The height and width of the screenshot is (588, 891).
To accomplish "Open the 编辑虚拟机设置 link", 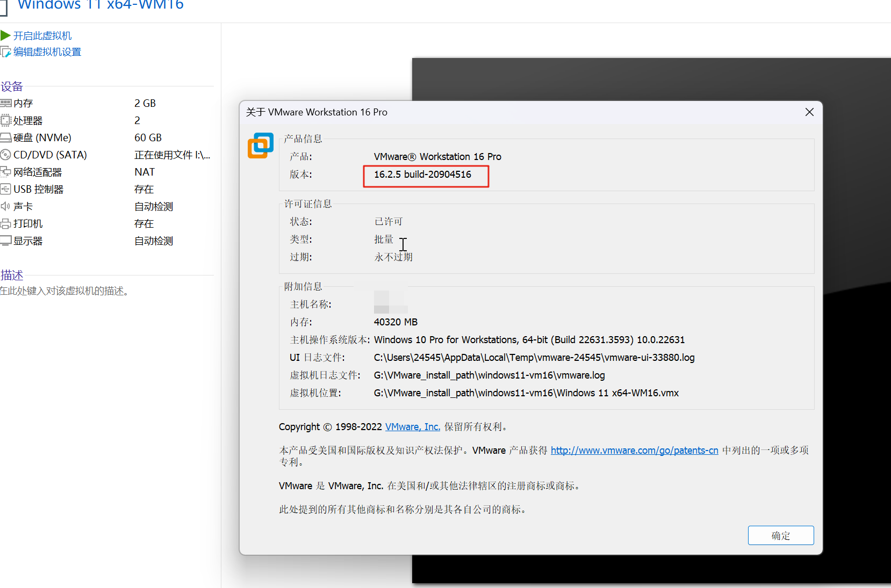I will [x=47, y=52].
